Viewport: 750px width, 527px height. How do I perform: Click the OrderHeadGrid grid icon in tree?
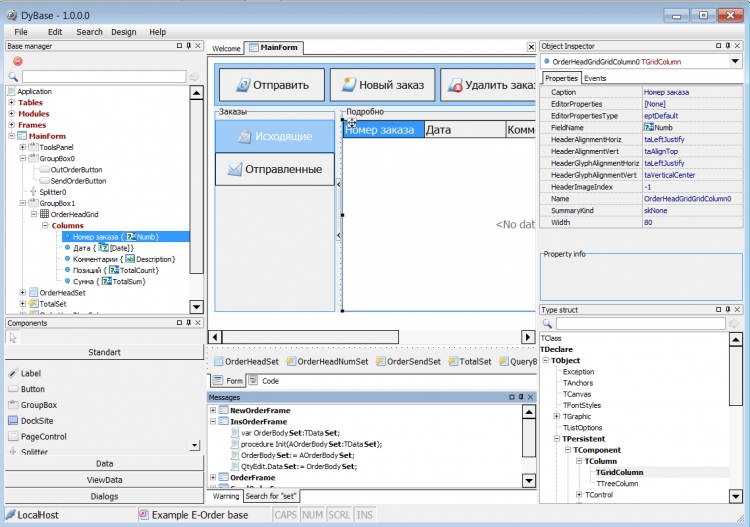44,214
